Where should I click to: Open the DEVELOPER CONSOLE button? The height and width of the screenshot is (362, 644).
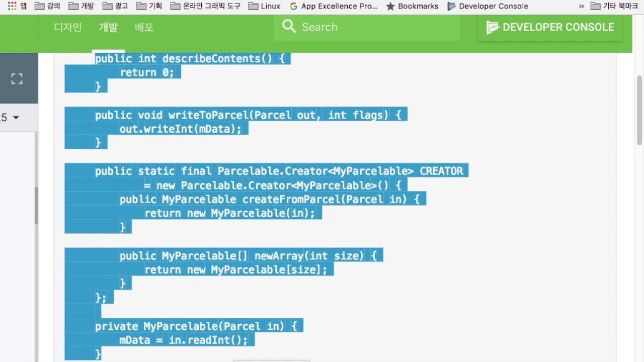coord(550,27)
